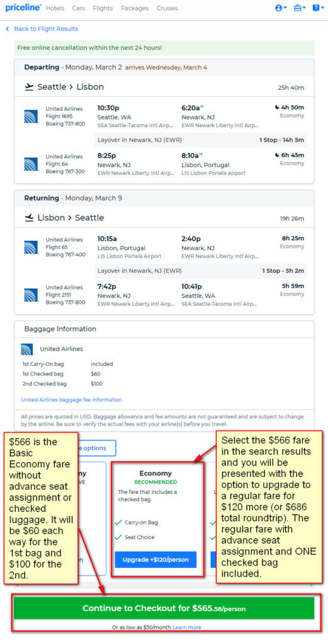Click the Packages navigation item
Image resolution: width=328 pixels, height=644 pixels.
[135, 8]
